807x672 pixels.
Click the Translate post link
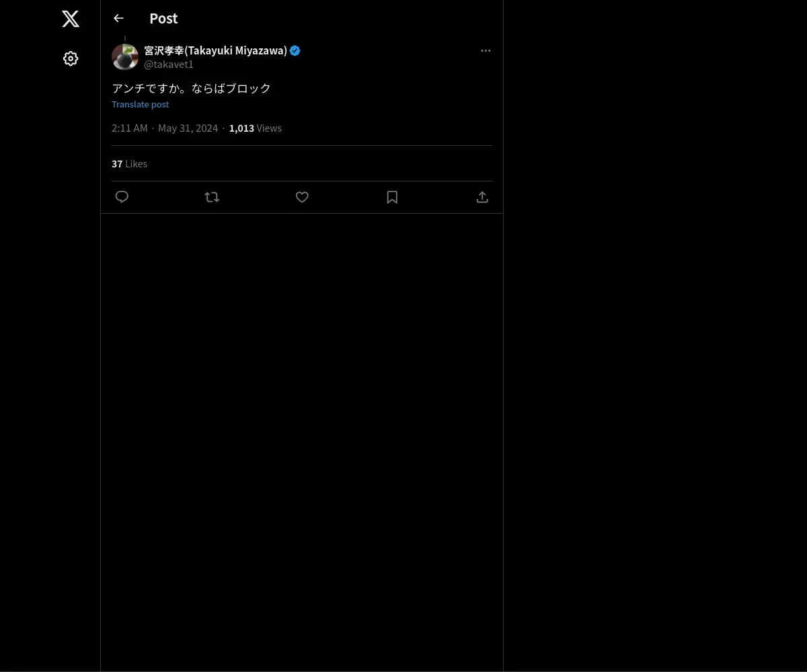click(140, 104)
